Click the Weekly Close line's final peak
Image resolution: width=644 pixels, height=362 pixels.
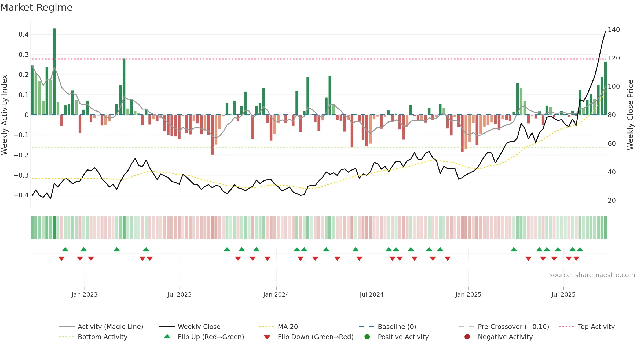pyautogui.click(x=605, y=31)
